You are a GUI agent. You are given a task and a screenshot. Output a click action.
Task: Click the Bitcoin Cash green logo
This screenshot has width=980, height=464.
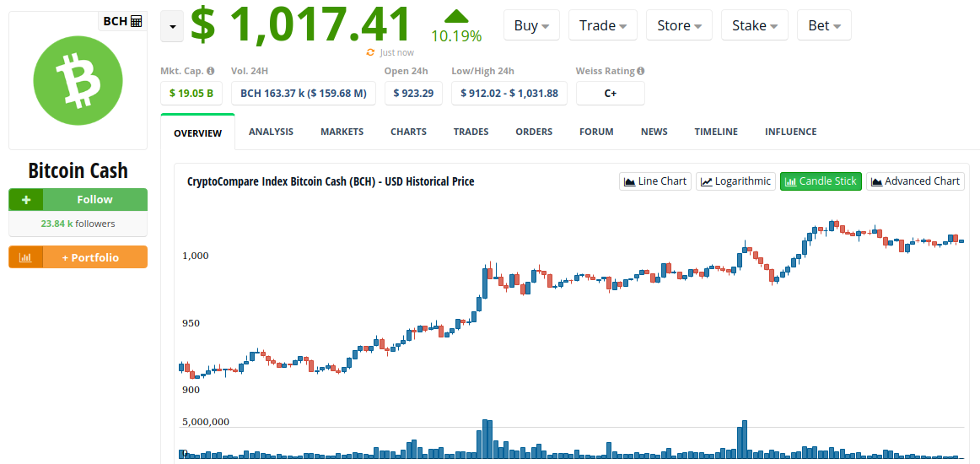coord(78,81)
